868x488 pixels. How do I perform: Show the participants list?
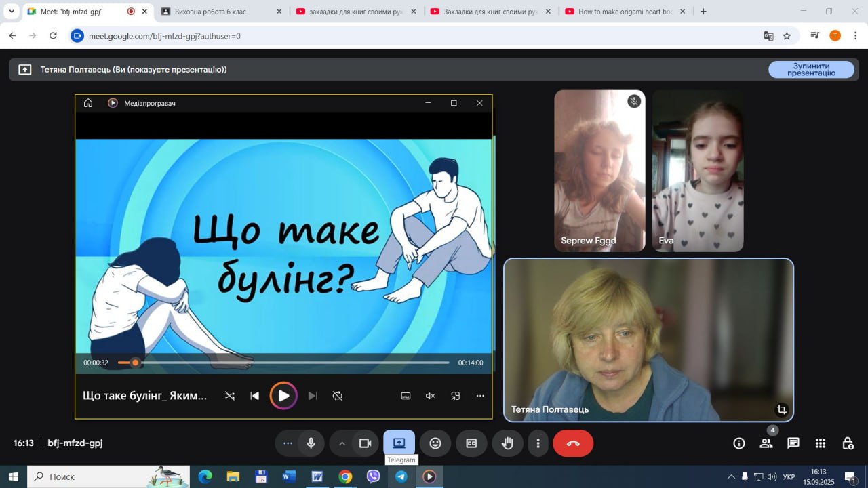(766, 443)
